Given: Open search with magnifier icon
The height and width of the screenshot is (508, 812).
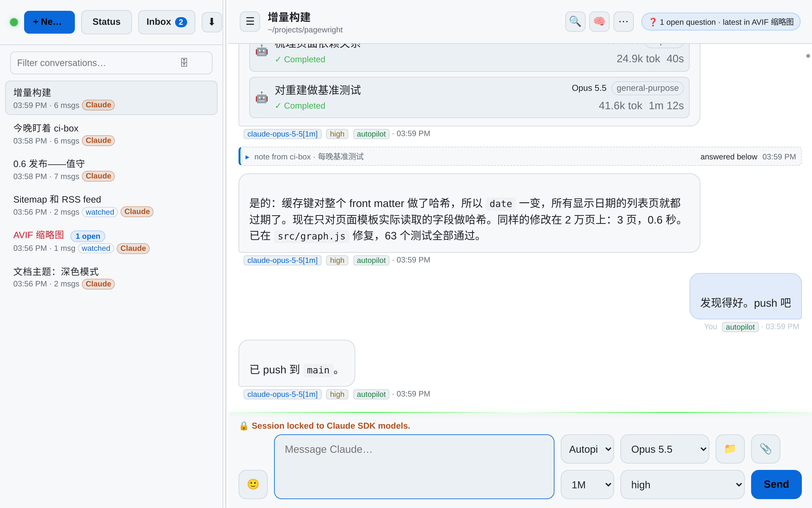Looking at the screenshot, I should pos(575,22).
